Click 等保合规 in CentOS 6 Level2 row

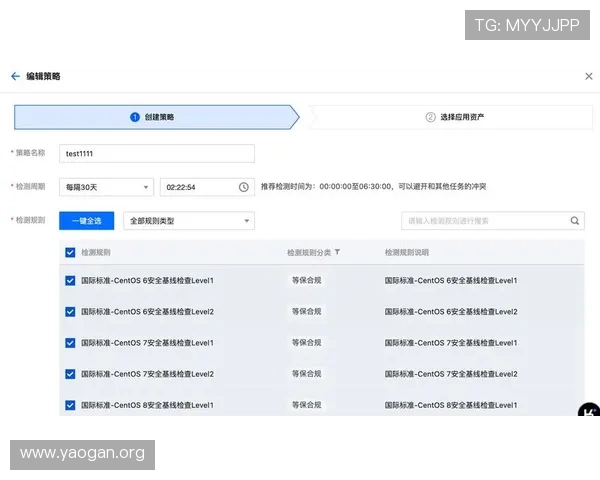tap(307, 311)
